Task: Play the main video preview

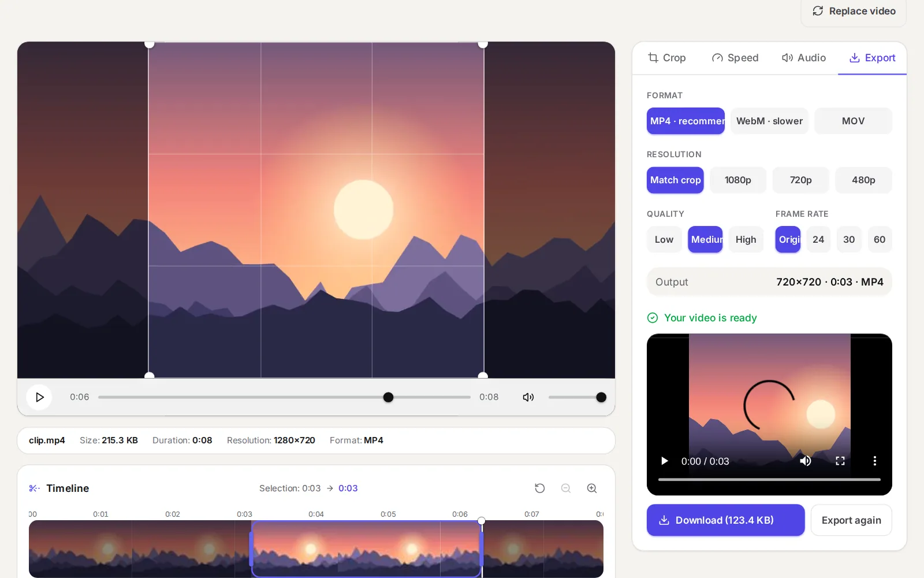Action: (x=39, y=397)
